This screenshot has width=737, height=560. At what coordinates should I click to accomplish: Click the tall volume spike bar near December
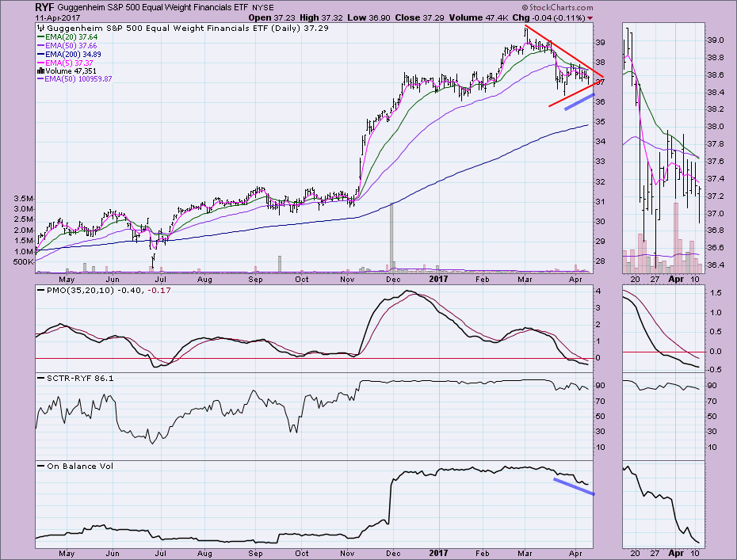point(391,236)
